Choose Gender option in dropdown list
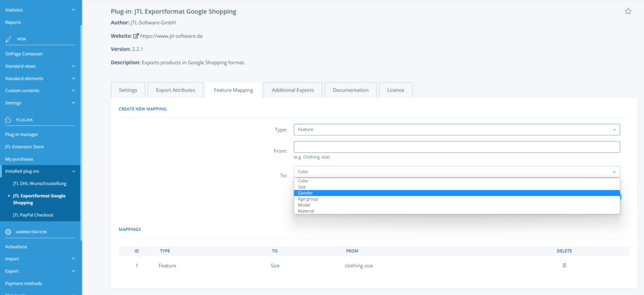 coord(457,193)
